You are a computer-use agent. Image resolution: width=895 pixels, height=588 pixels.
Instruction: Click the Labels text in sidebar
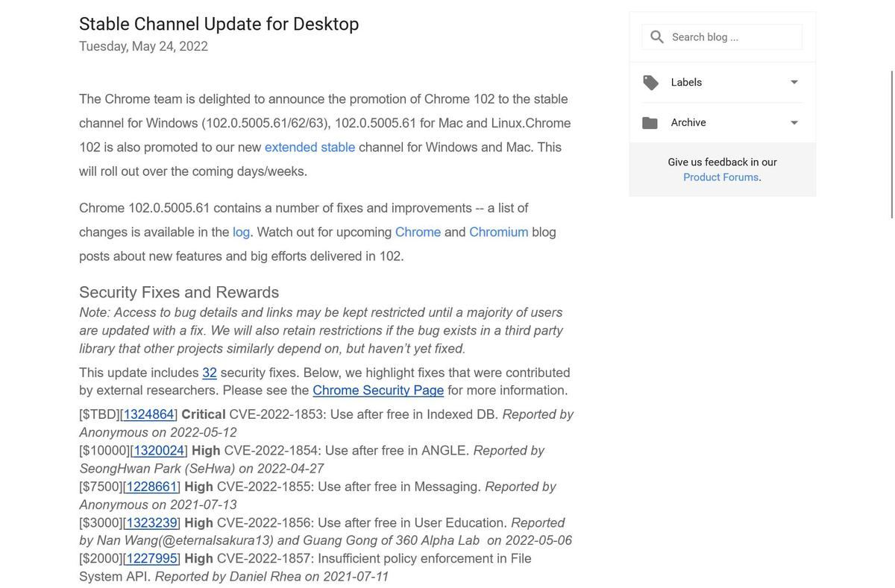[686, 83]
